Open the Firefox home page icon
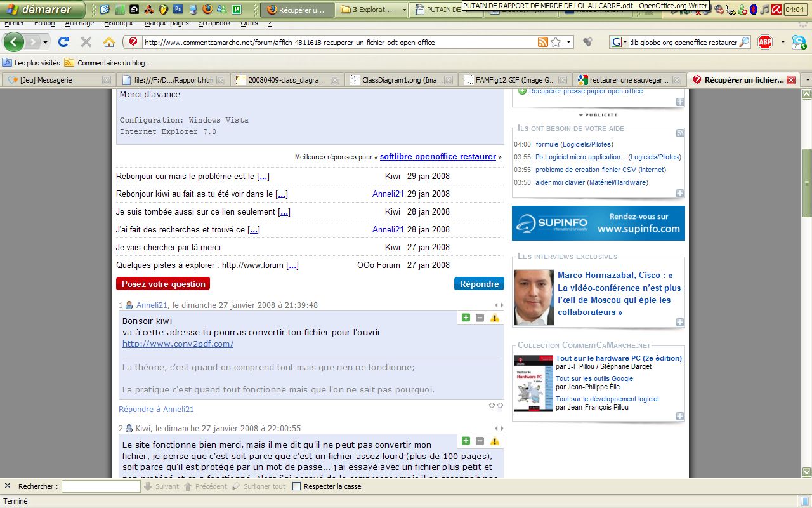Image resolution: width=812 pixels, height=508 pixels. [109, 42]
